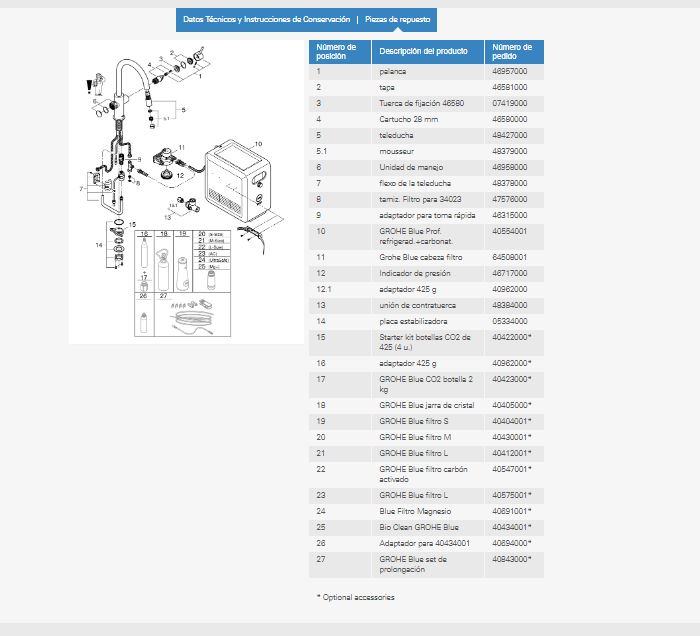The width and height of the screenshot is (700, 636).
Task: Click 'Bio Clean GROHE Blue' text
Action: pyautogui.click(x=419, y=528)
